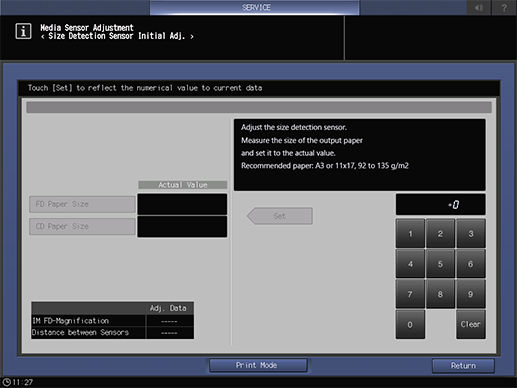Select the CD Paper Size button

[x=82, y=226]
